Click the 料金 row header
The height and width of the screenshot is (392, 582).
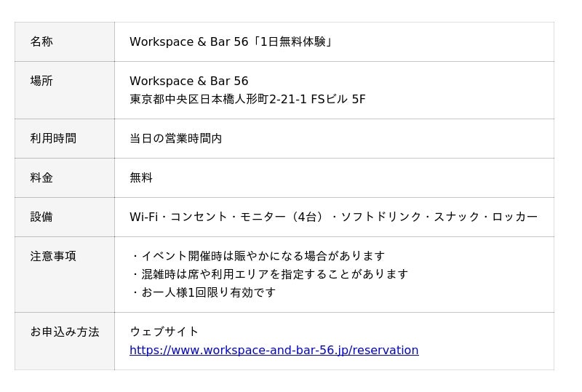click(41, 178)
